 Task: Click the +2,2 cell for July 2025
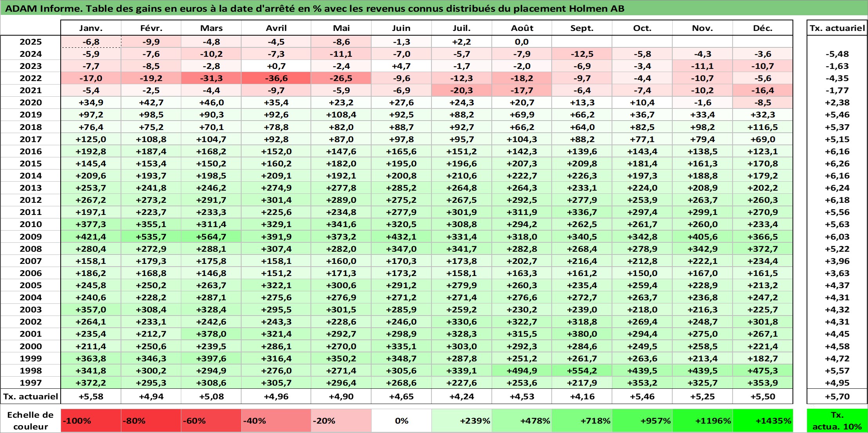462,42
